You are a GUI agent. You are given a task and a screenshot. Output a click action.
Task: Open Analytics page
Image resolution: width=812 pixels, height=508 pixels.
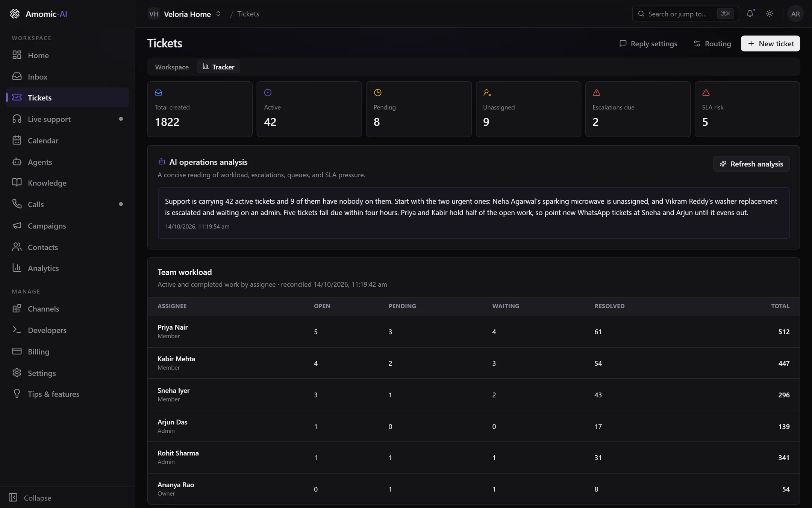pos(68,268)
